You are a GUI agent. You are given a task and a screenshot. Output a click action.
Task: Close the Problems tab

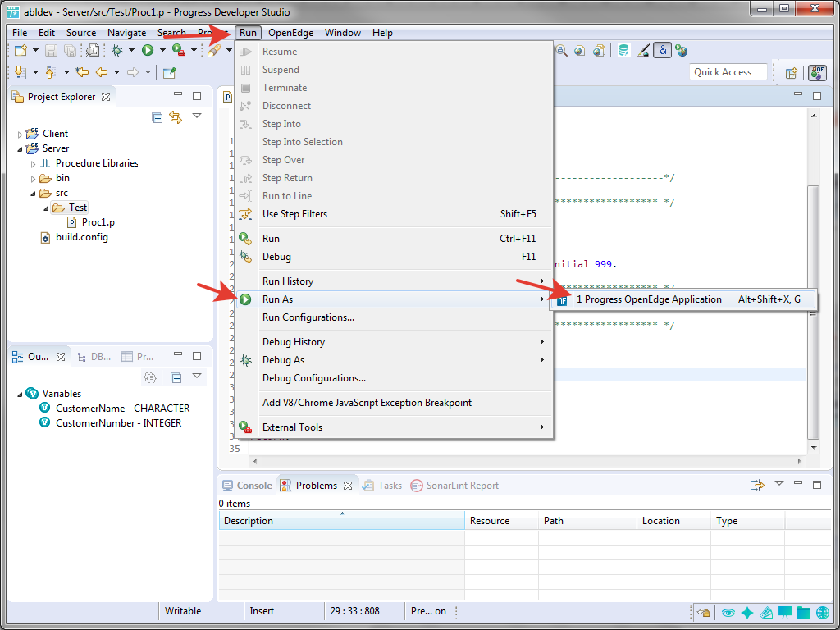click(348, 486)
